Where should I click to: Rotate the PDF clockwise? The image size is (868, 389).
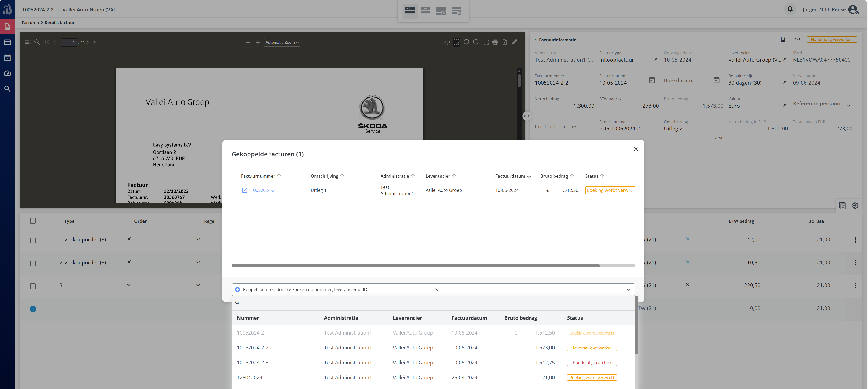coord(466,42)
